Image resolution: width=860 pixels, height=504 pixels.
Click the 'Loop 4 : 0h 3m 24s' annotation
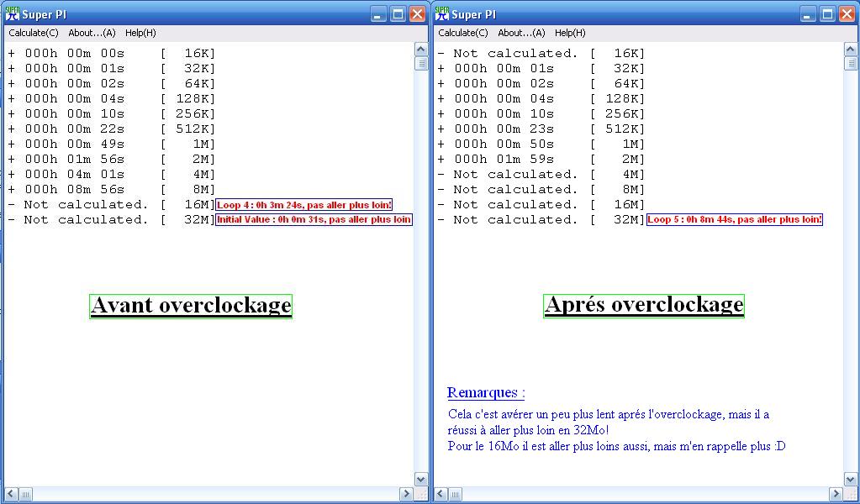(x=304, y=205)
